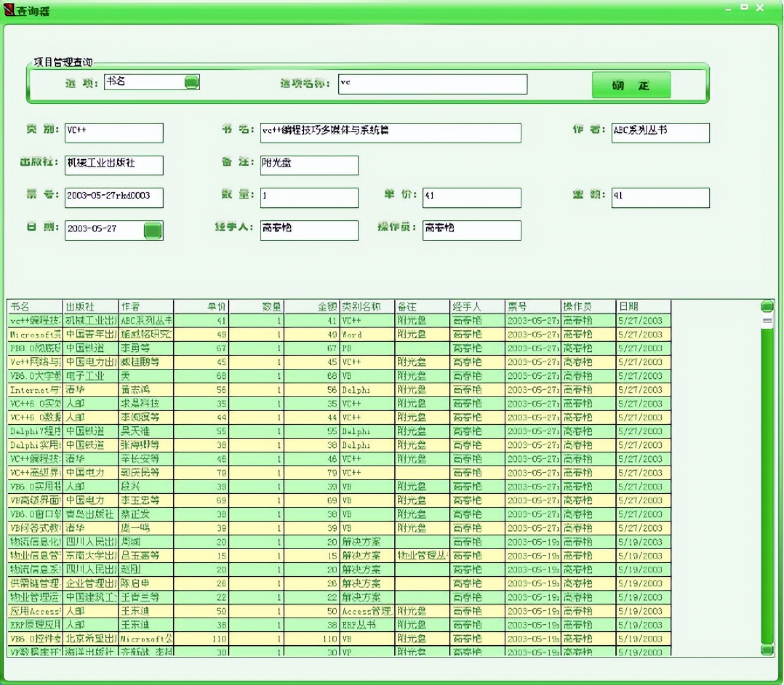Expand the book name selection combo box

coord(191,82)
